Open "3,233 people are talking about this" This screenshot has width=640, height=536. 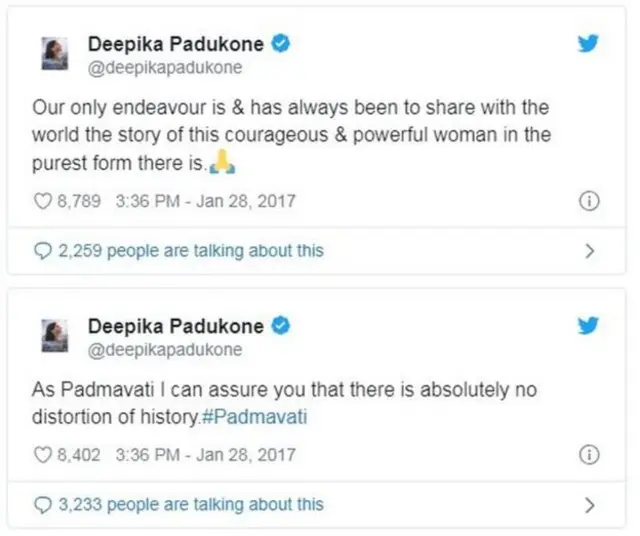188,504
